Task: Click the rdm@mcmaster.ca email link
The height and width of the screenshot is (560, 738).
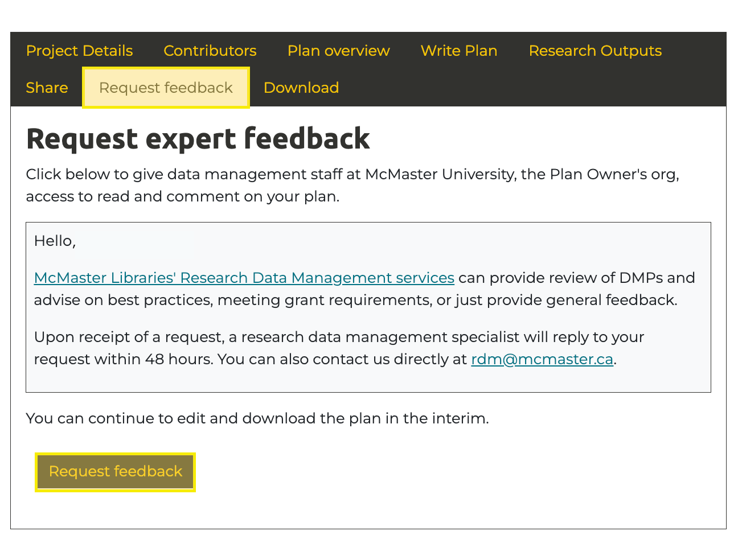Action: tap(542, 359)
